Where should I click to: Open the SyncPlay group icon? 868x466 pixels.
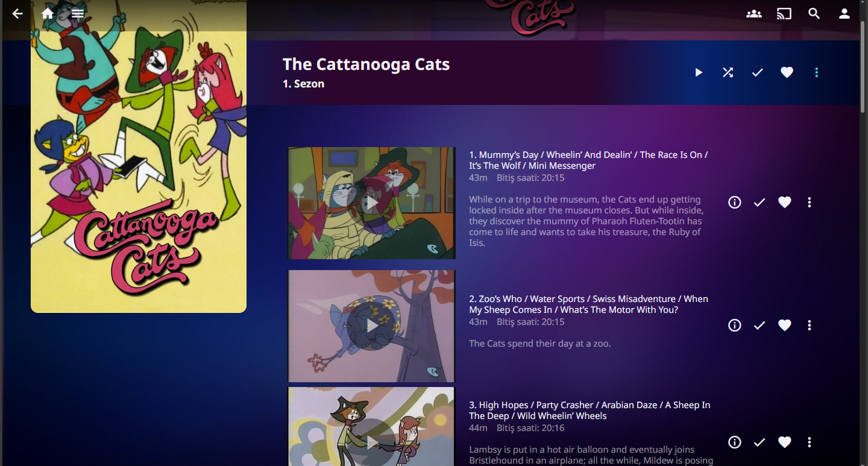coord(754,13)
